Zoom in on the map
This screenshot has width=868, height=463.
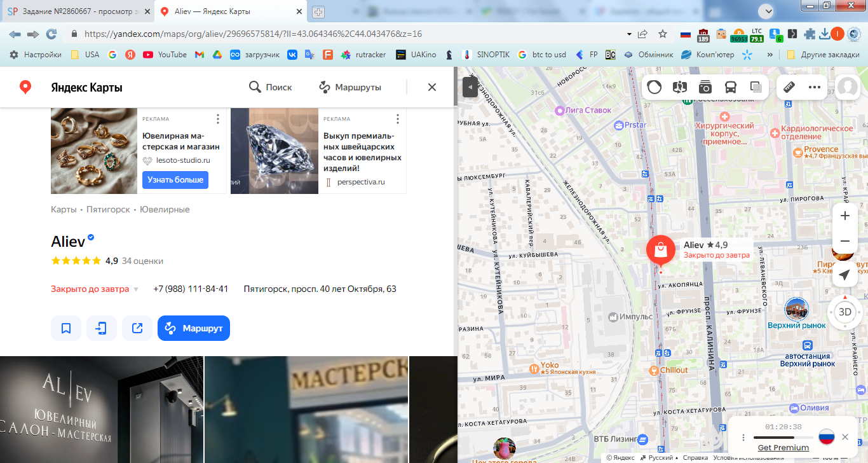pos(845,216)
